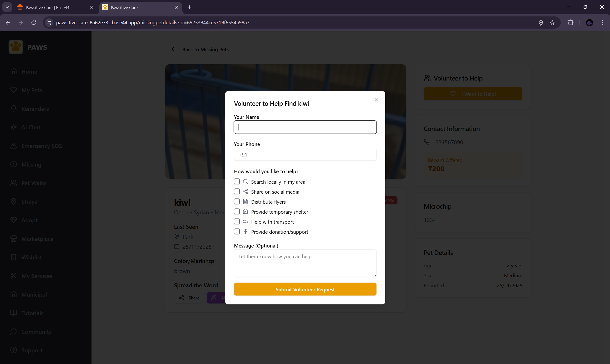Select 'Help with transport' checkbox
The height and width of the screenshot is (364, 610).
click(x=237, y=222)
